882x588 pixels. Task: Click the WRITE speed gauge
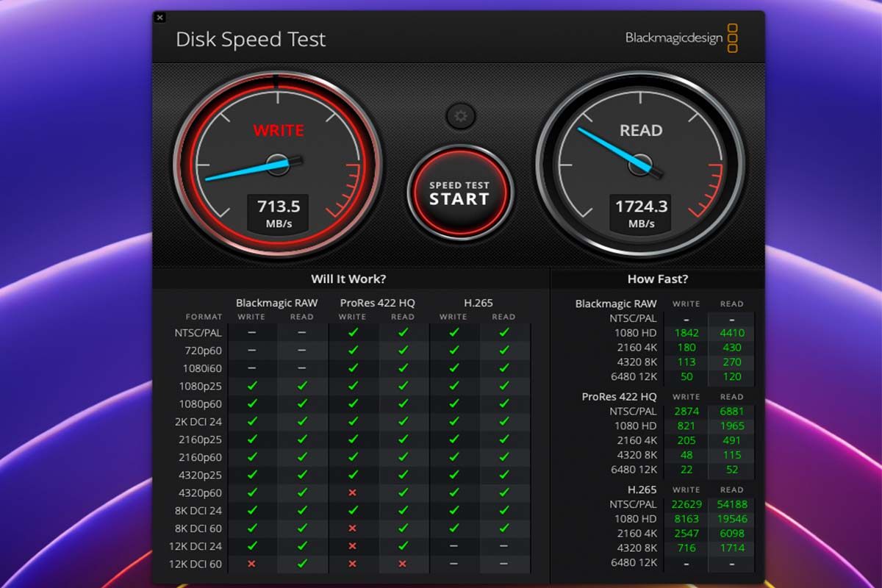tap(277, 164)
